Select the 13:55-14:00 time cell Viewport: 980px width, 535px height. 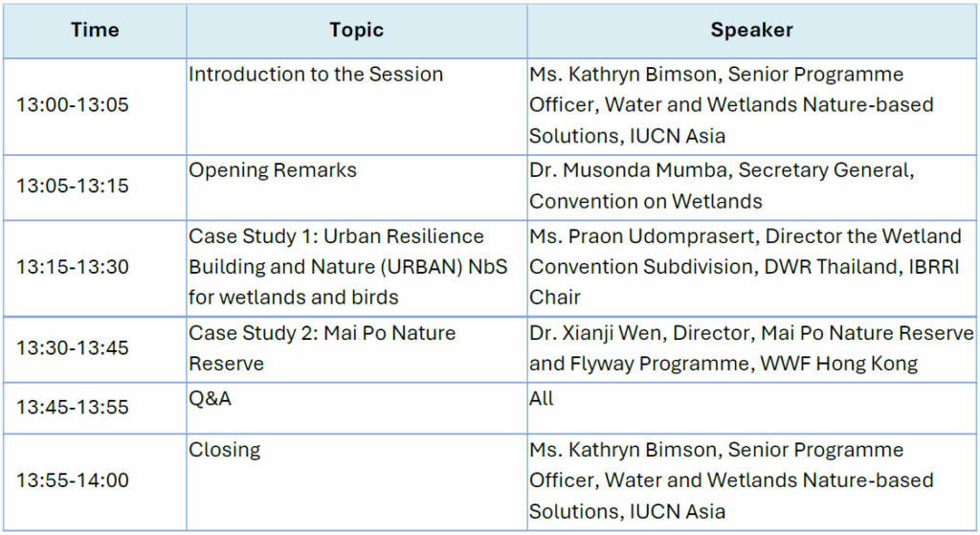click(73, 480)
